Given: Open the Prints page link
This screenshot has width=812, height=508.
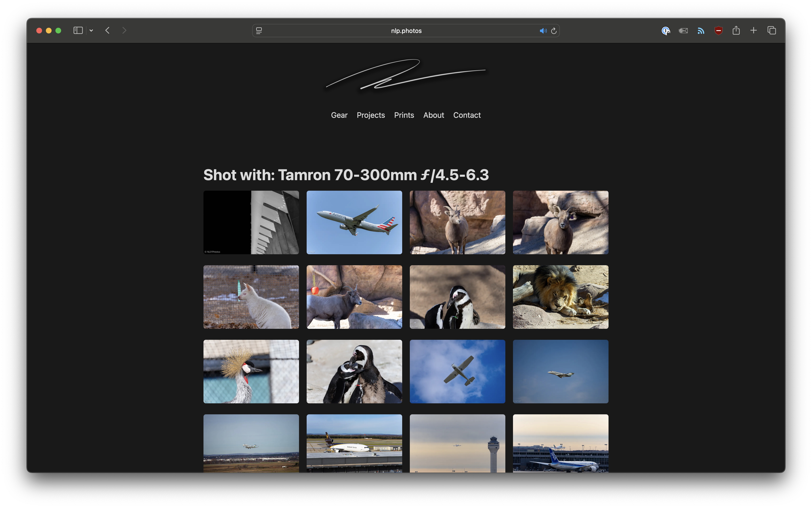Looking at the screenshot, I should (x=404, y=115).
